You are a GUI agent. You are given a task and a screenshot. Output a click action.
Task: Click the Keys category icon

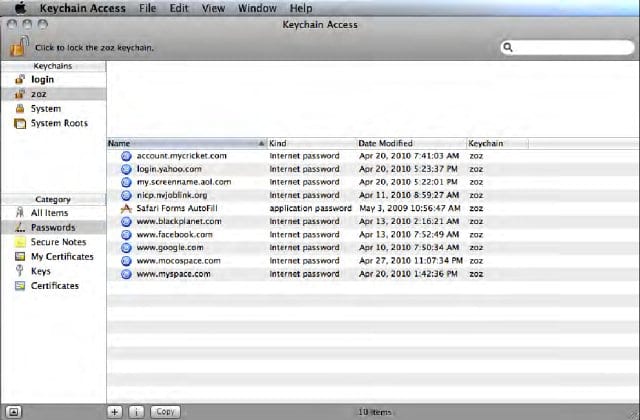point(20,271)
